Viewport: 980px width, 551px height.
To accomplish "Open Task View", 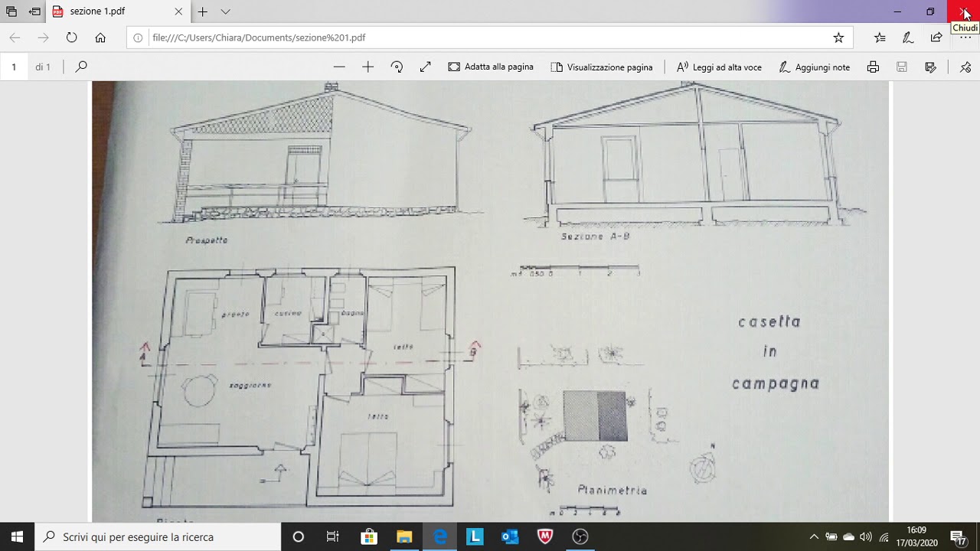I will click(333, 536).
